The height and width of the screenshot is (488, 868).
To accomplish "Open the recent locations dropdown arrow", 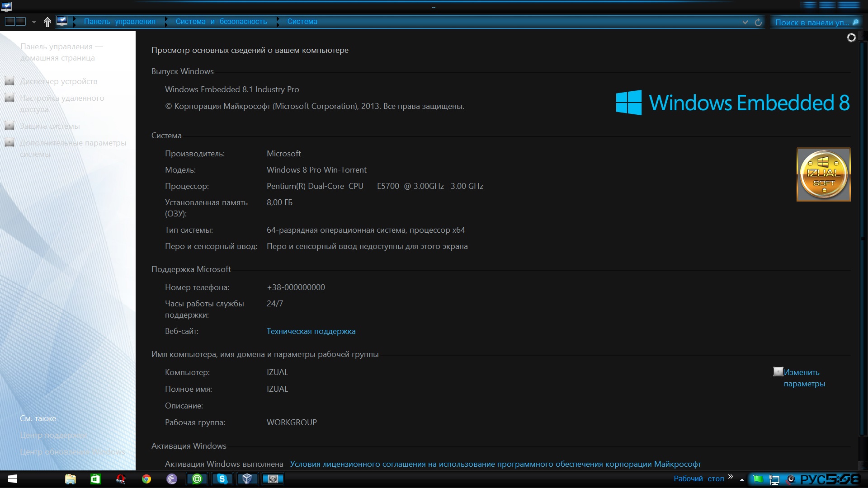I will (x=34, y=22).
